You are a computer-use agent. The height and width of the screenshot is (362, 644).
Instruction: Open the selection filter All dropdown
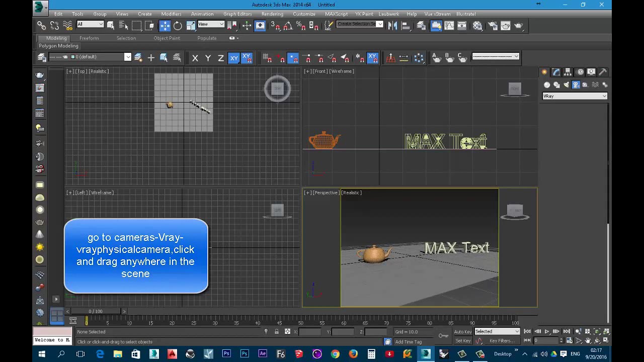91,24
